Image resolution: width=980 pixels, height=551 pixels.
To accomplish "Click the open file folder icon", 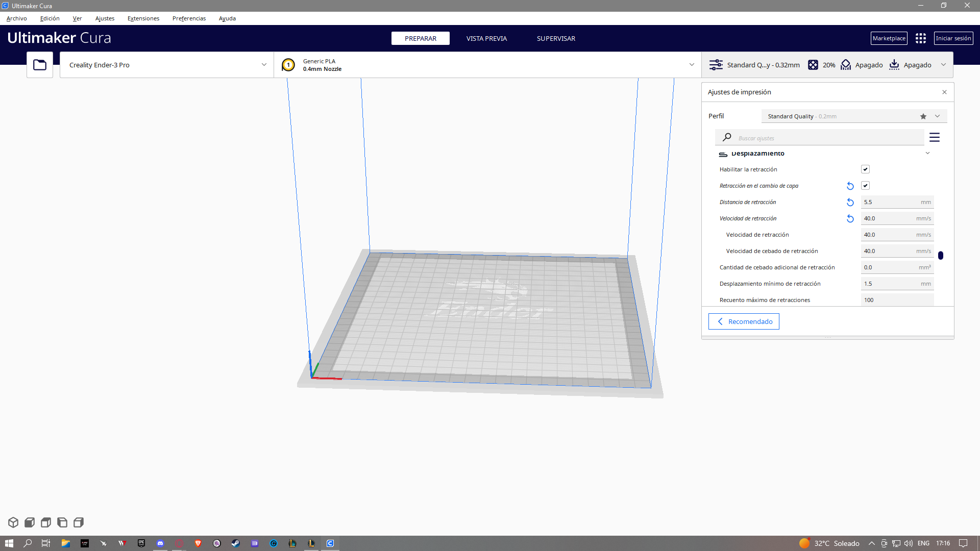I will (x=40, y=65).
